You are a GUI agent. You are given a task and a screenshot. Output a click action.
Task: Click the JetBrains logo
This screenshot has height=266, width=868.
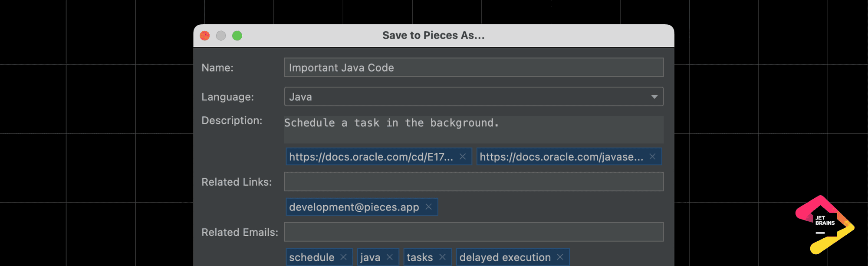tap(825, 224)
